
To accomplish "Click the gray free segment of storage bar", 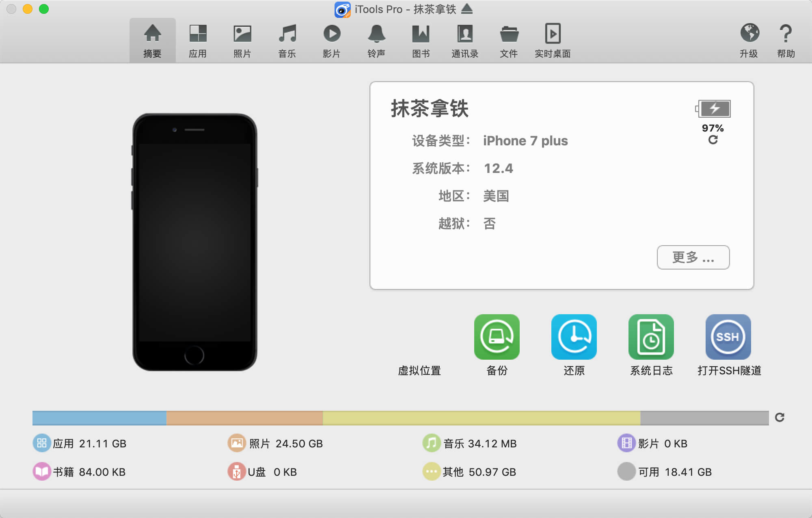I will pos(705,418).
